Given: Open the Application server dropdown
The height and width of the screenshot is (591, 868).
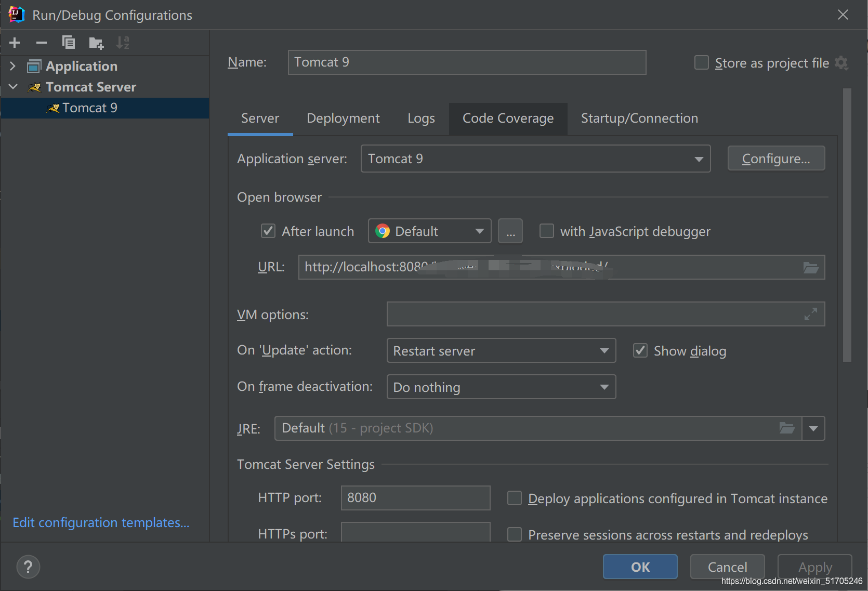Looking at the screenshot, I should click(x=698, y=159).
